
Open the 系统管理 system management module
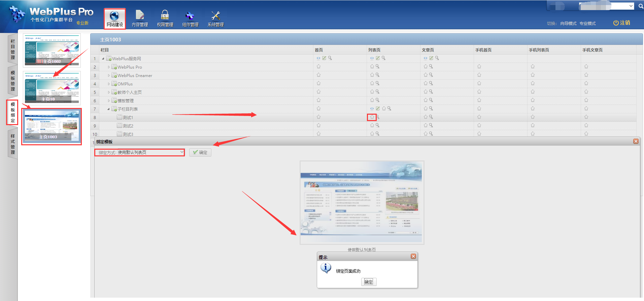pos(215,19)
